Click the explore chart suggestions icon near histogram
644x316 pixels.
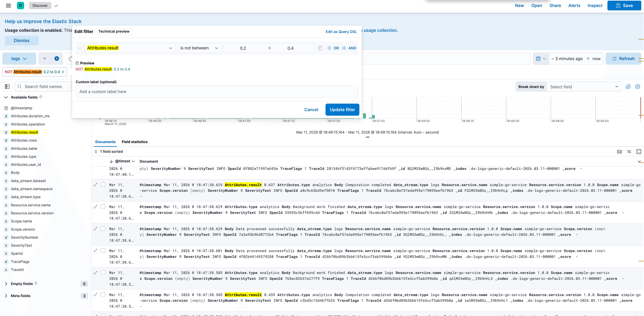[x=628, y=87]
